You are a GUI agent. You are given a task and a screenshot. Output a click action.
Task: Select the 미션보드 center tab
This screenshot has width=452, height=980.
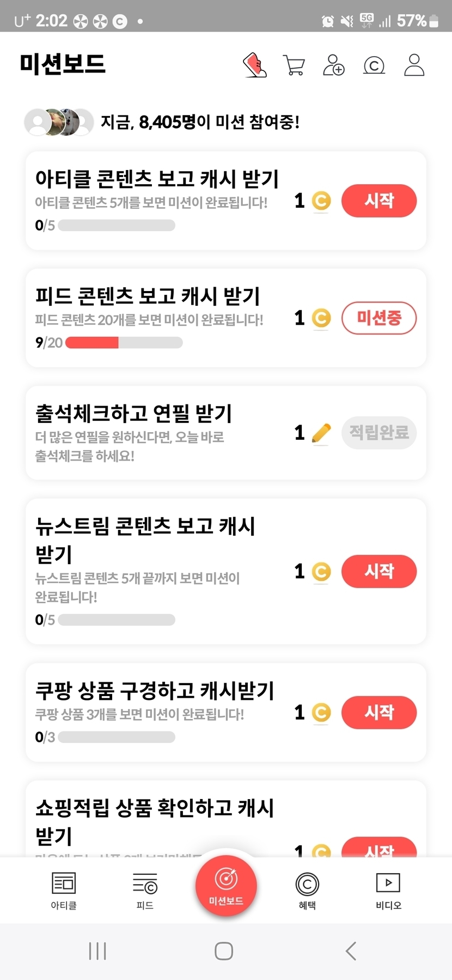[226, 886]
